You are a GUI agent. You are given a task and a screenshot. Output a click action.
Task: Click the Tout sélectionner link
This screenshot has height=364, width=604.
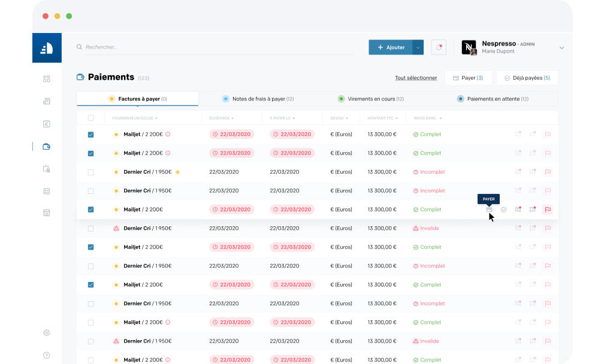tap(416, 78)
